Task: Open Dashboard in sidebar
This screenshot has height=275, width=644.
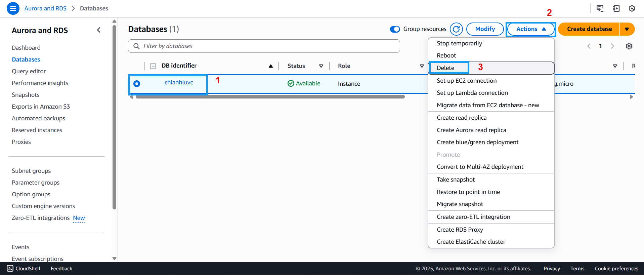Action: 26,48
